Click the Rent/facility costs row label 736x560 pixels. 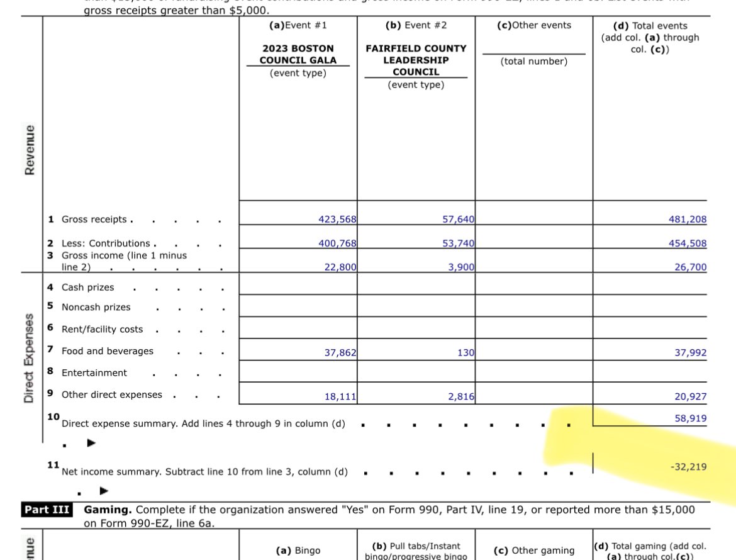102,329
